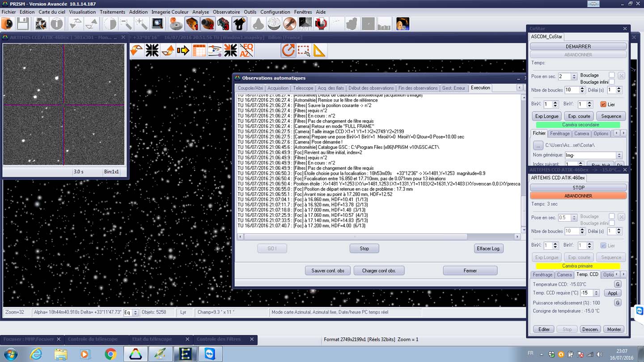Viewport: 644px width, 362px height.
Task: Open the calendar grid icon in sky toolbar
Action: click(x=199, y=51)
